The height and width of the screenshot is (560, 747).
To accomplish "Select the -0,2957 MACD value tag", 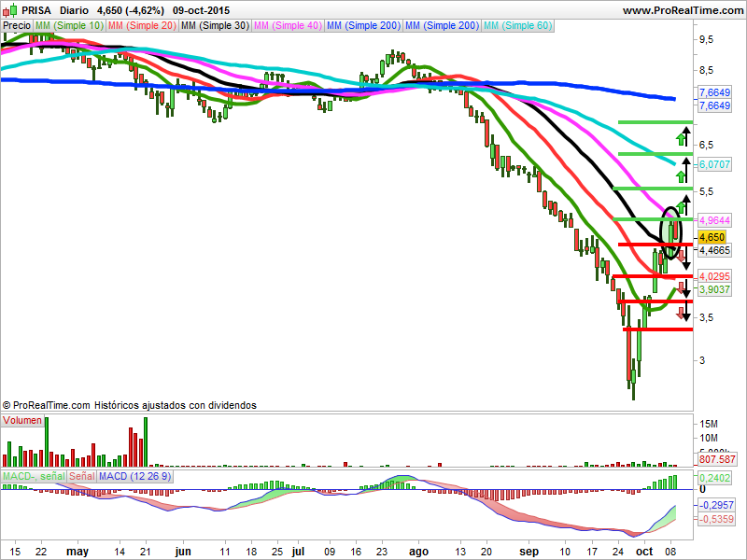I will (x=716, y=505).
